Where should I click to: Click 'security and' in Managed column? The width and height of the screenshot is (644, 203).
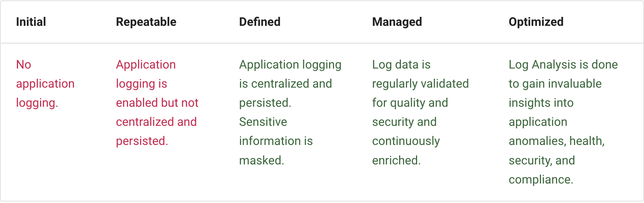[404, 122]
